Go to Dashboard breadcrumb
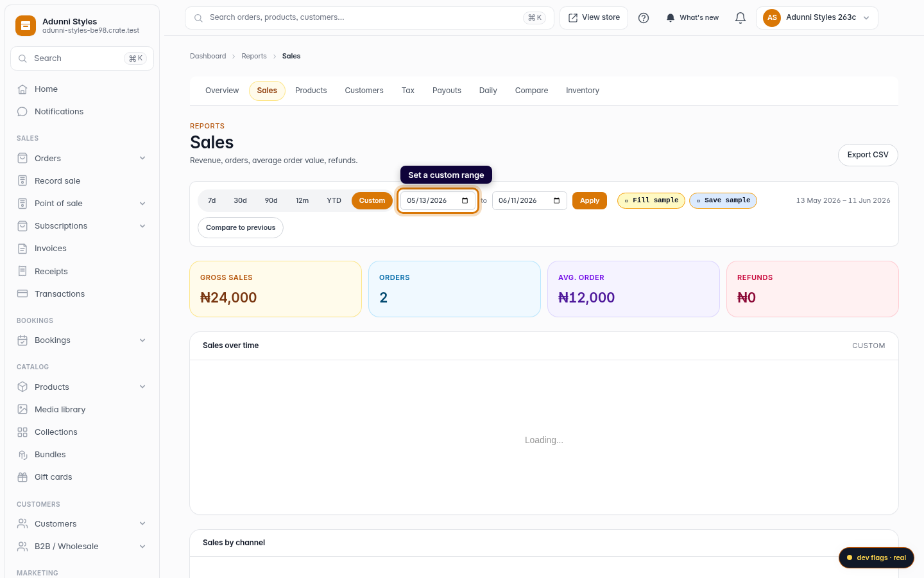This screenshot has width=924, height=578. (x=208, y=57)
